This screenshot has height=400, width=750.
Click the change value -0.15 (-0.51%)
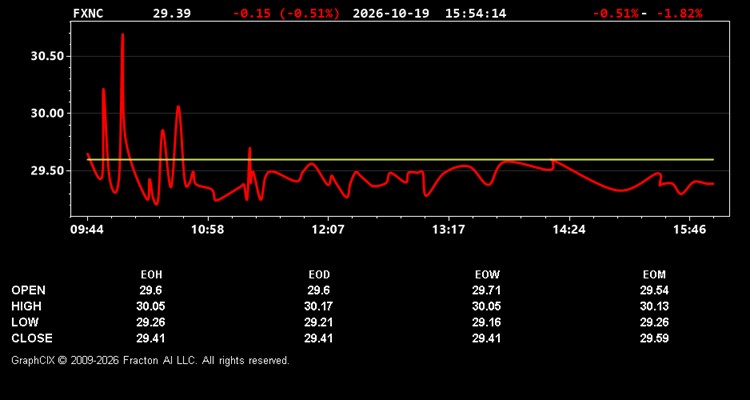click(287, 13)
